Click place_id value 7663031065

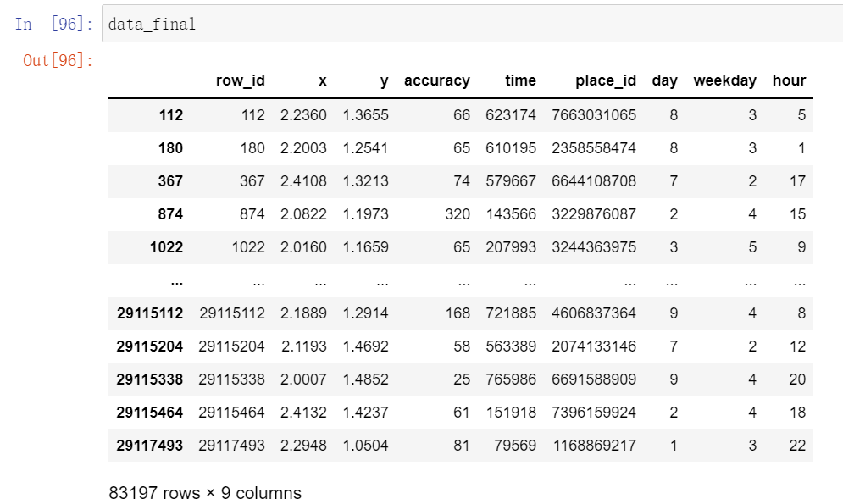coord(594,115)
